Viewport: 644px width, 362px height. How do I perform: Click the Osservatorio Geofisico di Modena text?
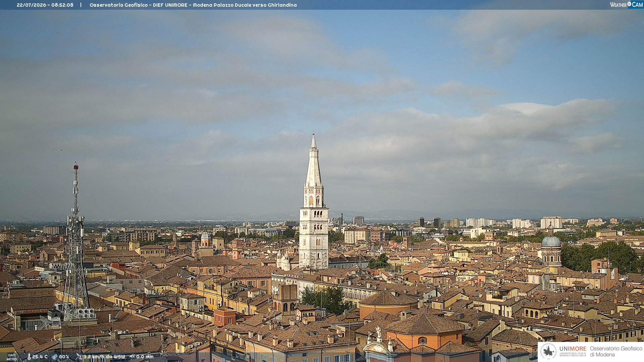(616, 352)
